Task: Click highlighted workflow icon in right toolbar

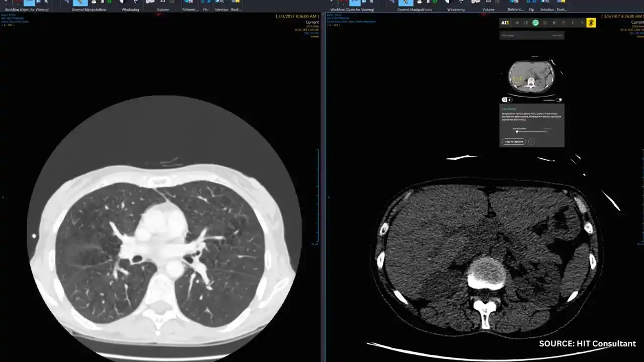Action: (355, 2)
